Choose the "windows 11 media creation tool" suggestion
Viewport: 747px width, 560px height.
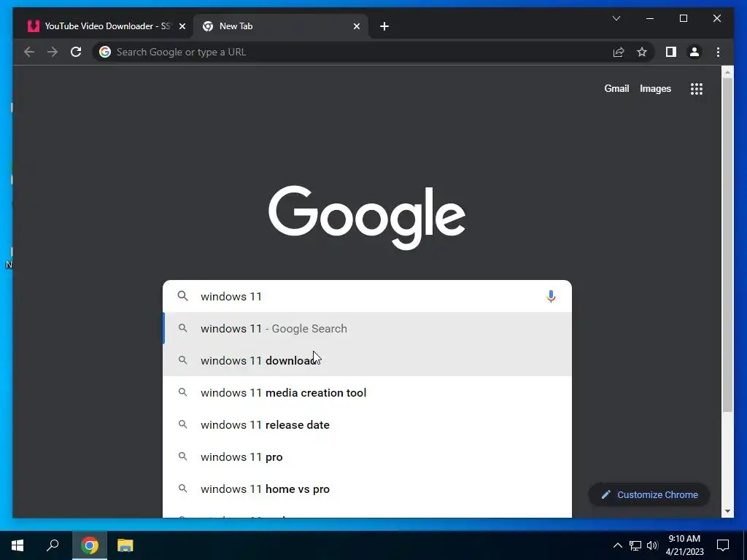pyautogui.click(x=367, y=393)
